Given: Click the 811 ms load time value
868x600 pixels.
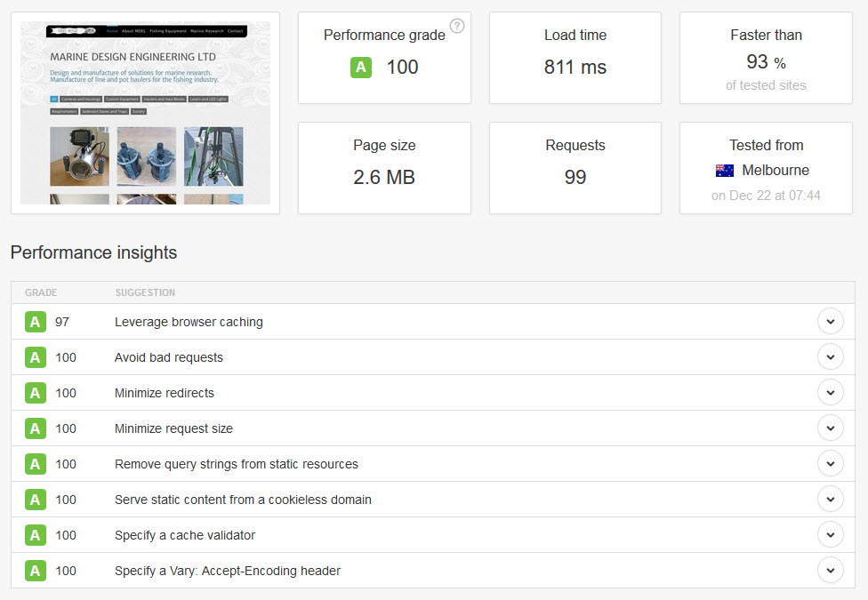Looking at the screenshot, I should tap(575, 68).
